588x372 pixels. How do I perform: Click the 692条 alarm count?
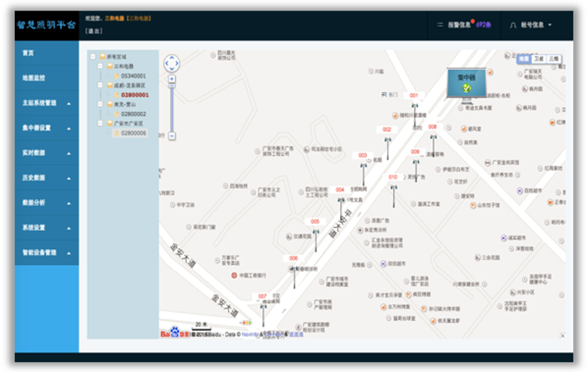(484, 25)
